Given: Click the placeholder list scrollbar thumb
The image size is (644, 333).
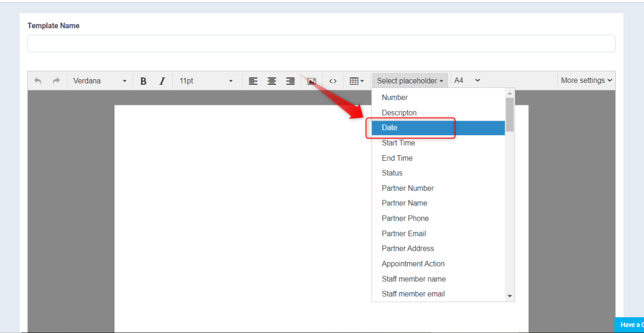Looking at the screenshot, I should pos(509,114).
